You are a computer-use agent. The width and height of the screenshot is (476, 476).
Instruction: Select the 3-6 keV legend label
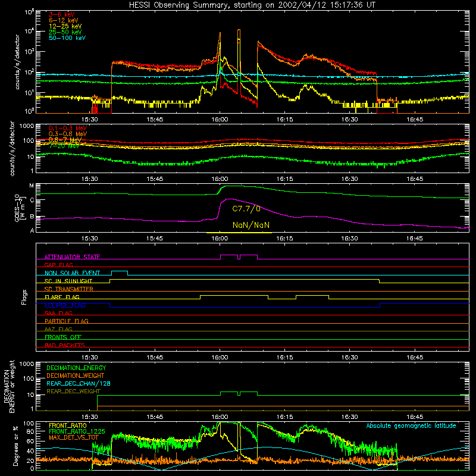click(x=62, y=14)
